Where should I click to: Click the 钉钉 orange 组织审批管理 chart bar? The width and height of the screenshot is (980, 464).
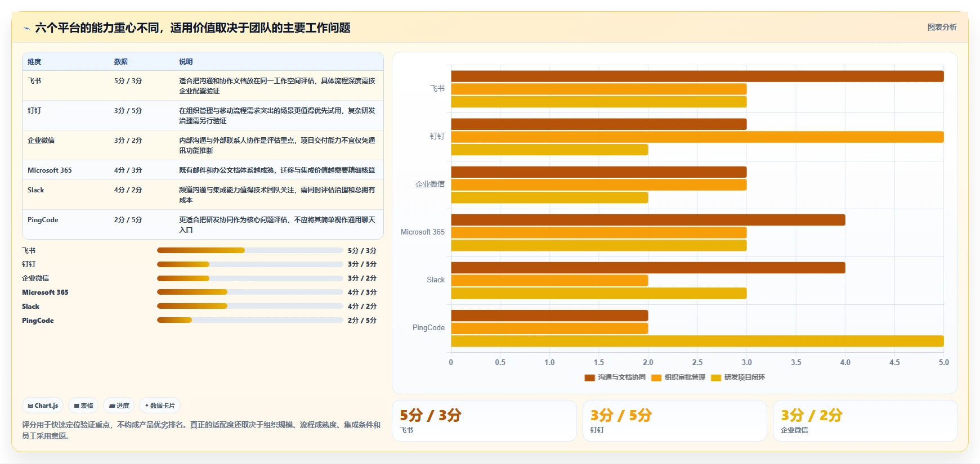[697, 137]
